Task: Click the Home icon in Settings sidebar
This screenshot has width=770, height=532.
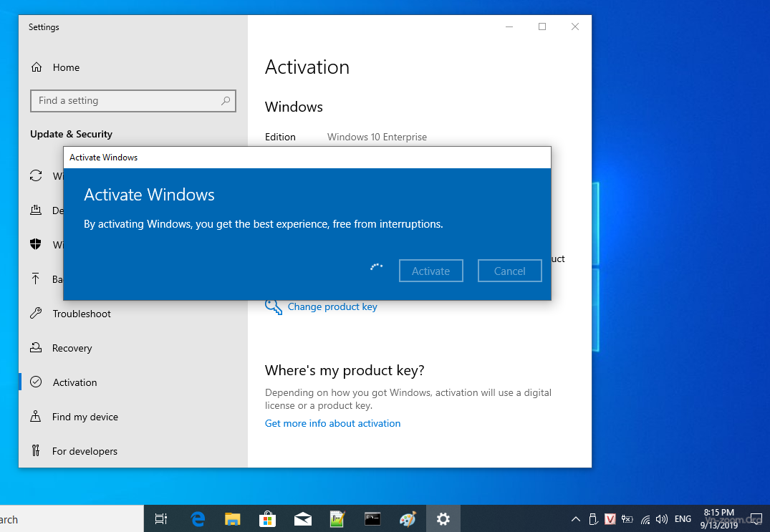Action: point(37,67)
